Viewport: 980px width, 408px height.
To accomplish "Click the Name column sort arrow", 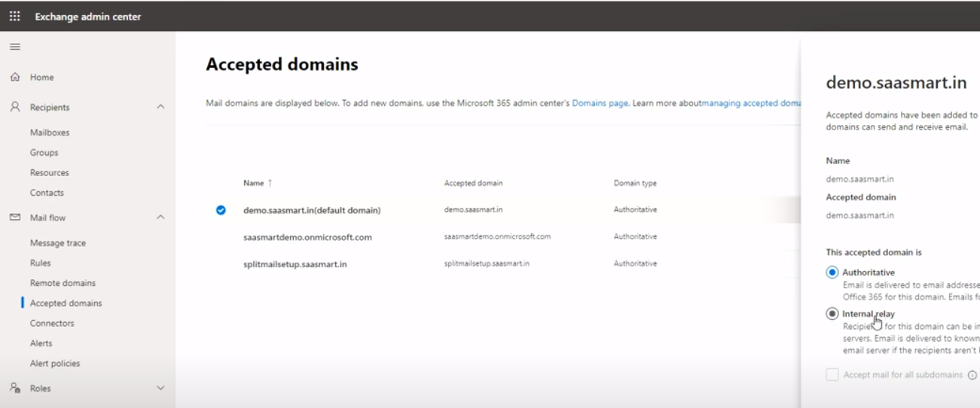I will coord(270,183).
